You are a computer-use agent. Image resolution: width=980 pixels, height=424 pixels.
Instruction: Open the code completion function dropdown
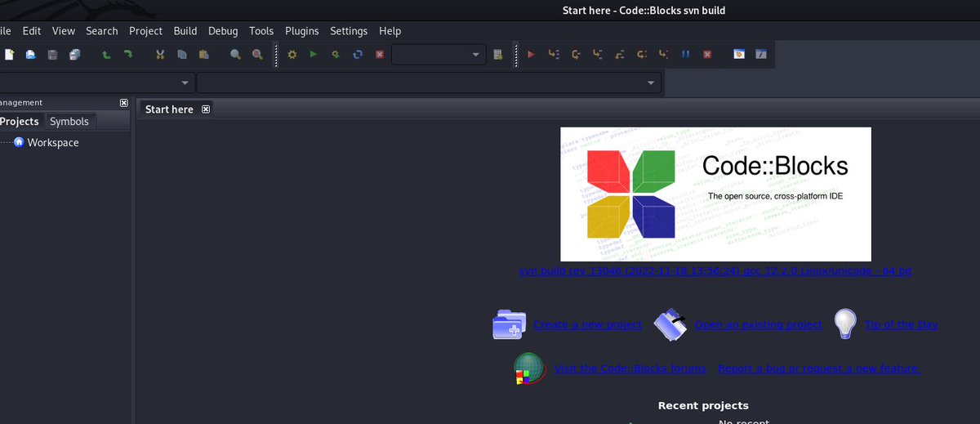(430, 83)
